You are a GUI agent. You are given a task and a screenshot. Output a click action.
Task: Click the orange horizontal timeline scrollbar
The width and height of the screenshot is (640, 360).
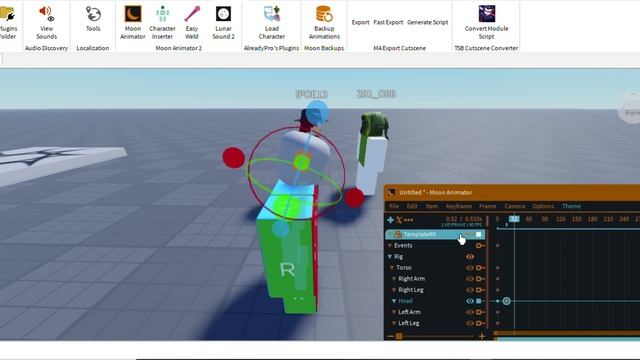567,333
